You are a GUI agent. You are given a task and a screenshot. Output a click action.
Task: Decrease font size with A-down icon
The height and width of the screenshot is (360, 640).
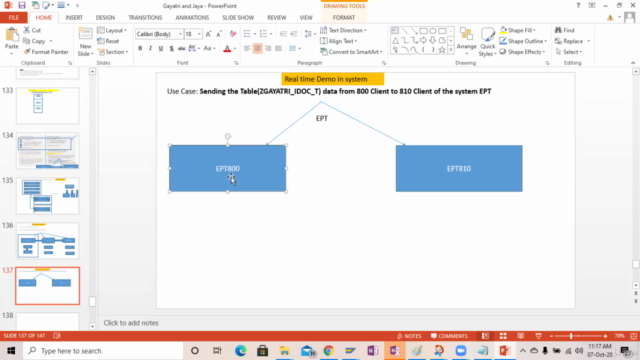219,34
